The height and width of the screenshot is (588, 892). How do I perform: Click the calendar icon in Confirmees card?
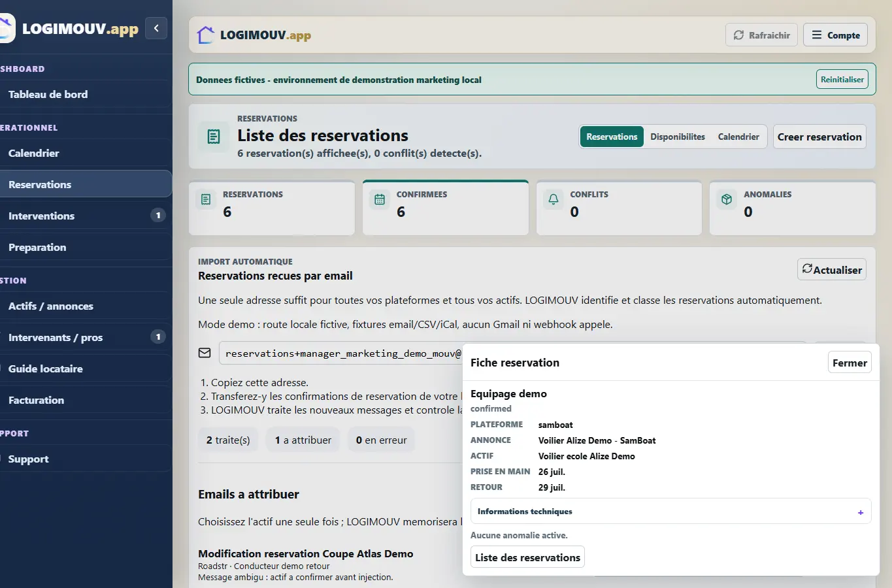(x=380, y=199)
